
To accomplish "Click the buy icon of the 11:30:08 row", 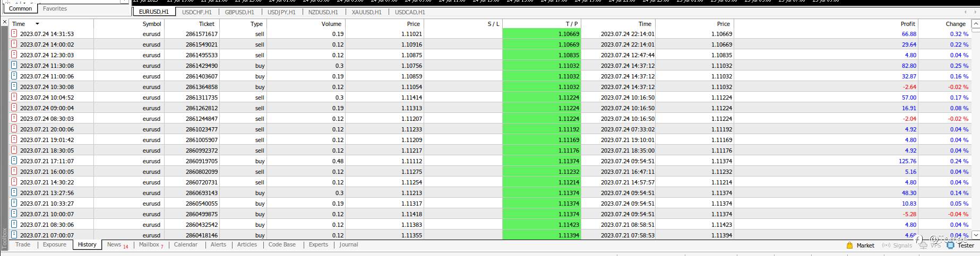I will coord(14,65).
